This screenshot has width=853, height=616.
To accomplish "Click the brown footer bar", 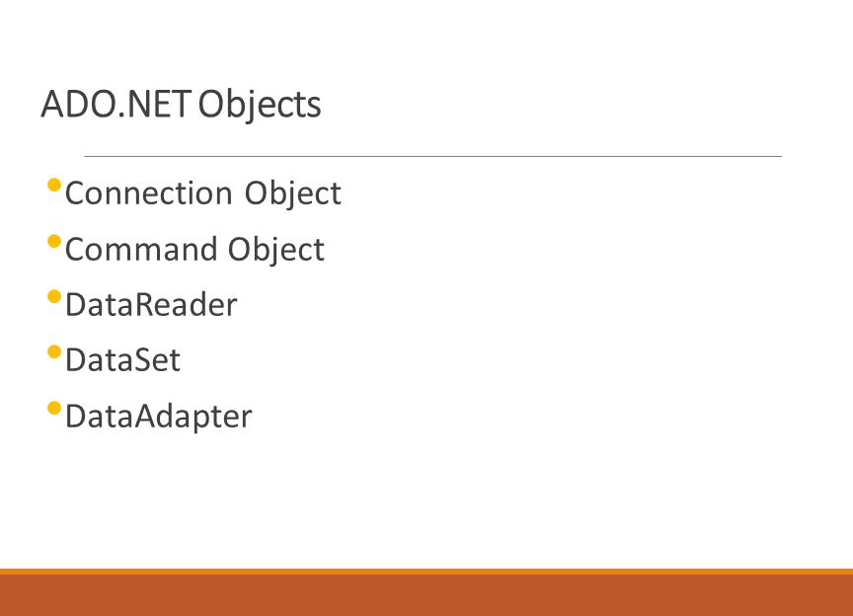I will [x=426, y=595].
